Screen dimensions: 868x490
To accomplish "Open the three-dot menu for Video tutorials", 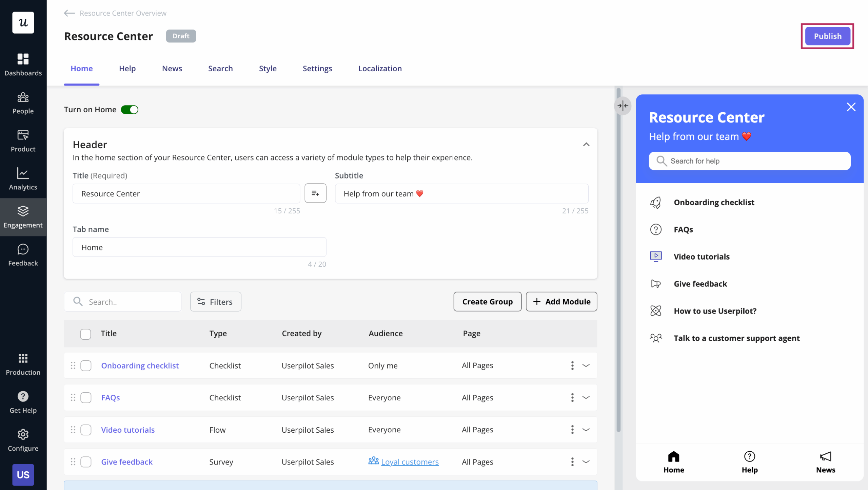I will click(572, 429).
